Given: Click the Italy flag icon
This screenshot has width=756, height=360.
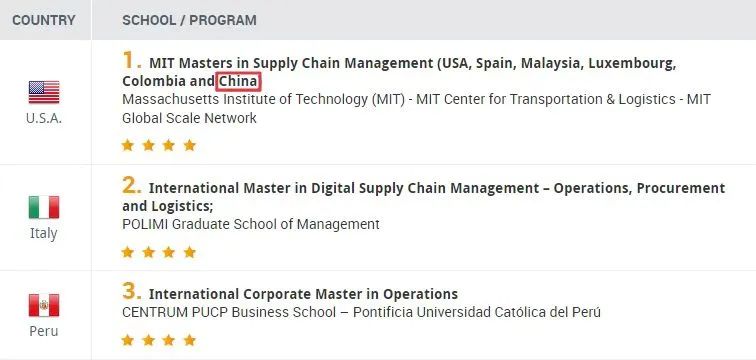Looking at the screenshot, I should (44, 207).
